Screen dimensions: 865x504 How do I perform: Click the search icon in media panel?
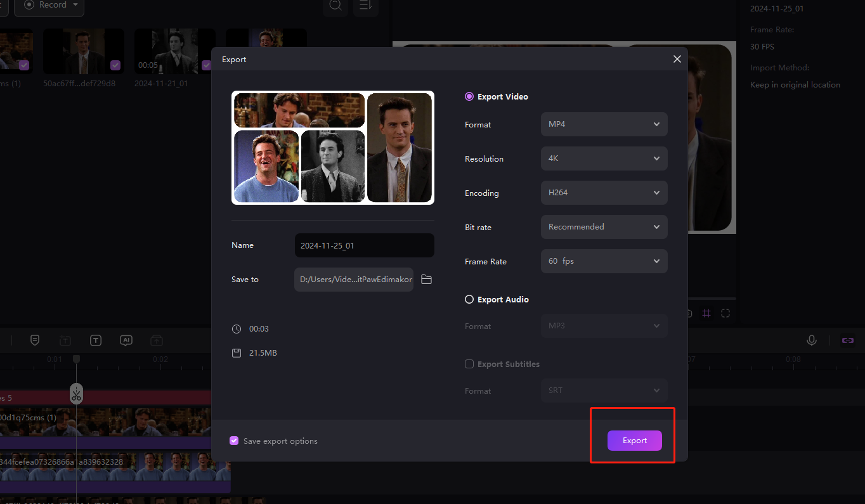point(335,5)
